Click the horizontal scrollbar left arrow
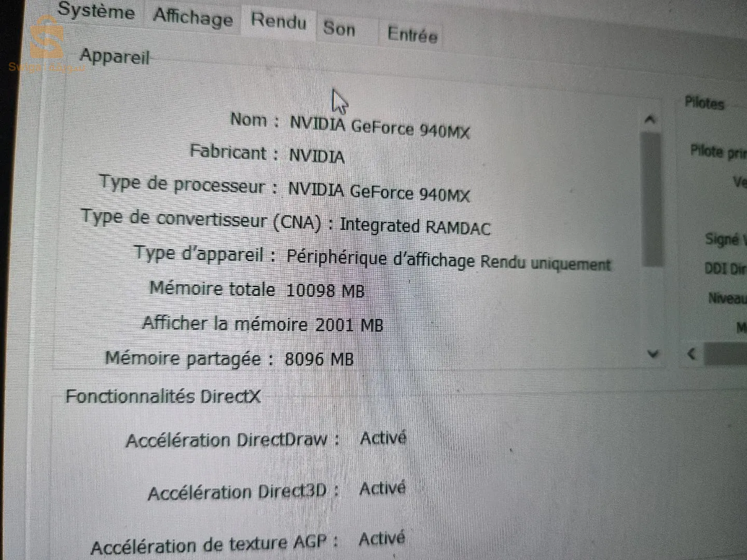This screenshot has height=560, width=747. pos(690,354)
